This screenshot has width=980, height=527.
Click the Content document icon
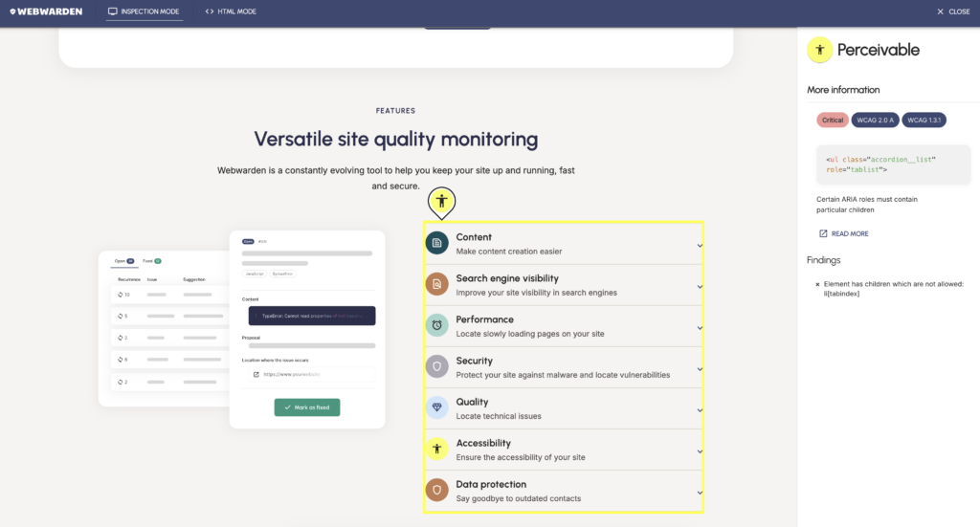tap(436, 243)
